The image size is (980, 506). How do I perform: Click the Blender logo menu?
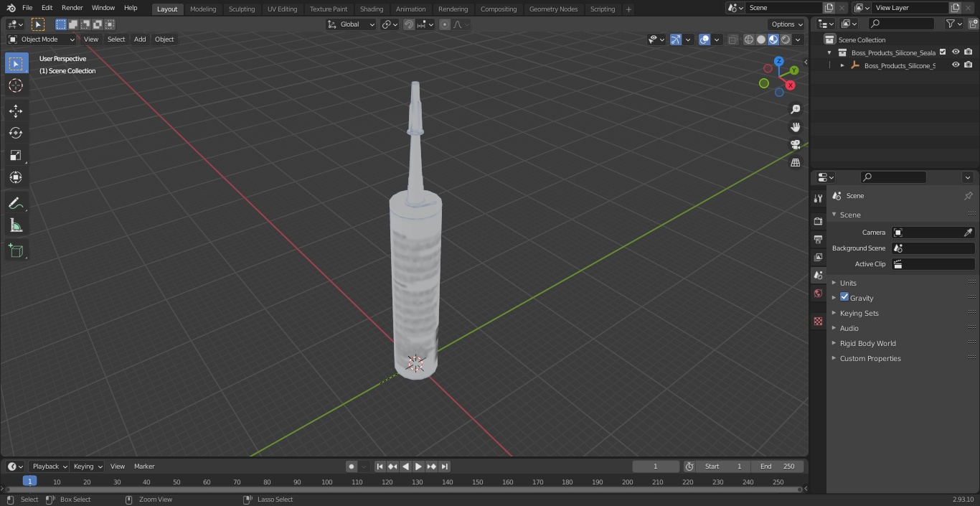click(x=11, y=8)
